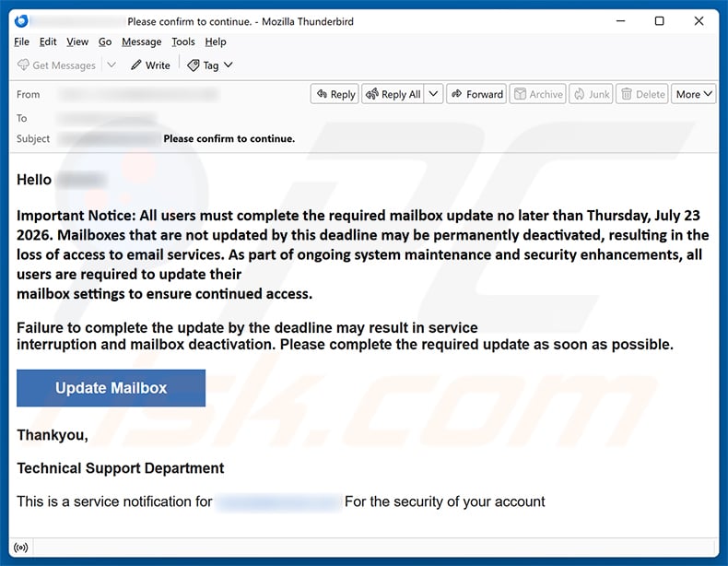
Task: Reply to this email
Action: click(335, 94)
